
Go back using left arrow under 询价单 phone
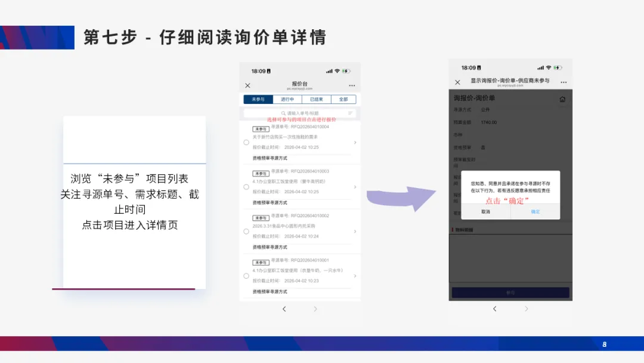[x=495, y=309]
